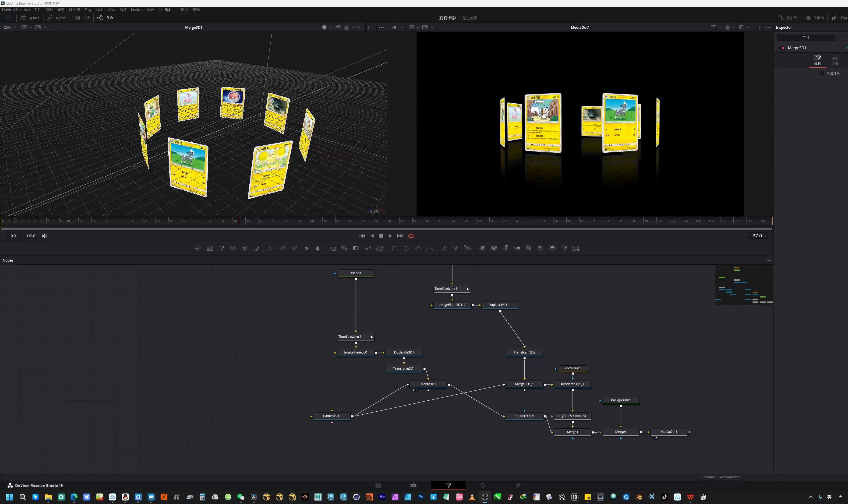Toggle the audio mute speaker icon
The height and width of the screenshot is (504, 848).
[45, 236]
